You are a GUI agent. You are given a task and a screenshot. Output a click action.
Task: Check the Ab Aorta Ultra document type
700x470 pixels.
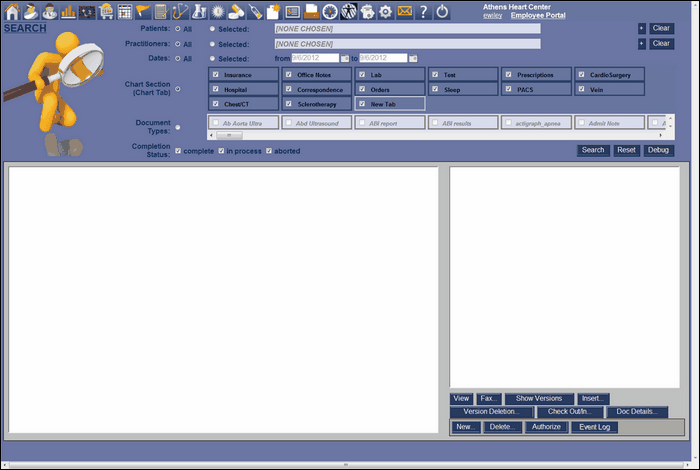pos(216,122)
